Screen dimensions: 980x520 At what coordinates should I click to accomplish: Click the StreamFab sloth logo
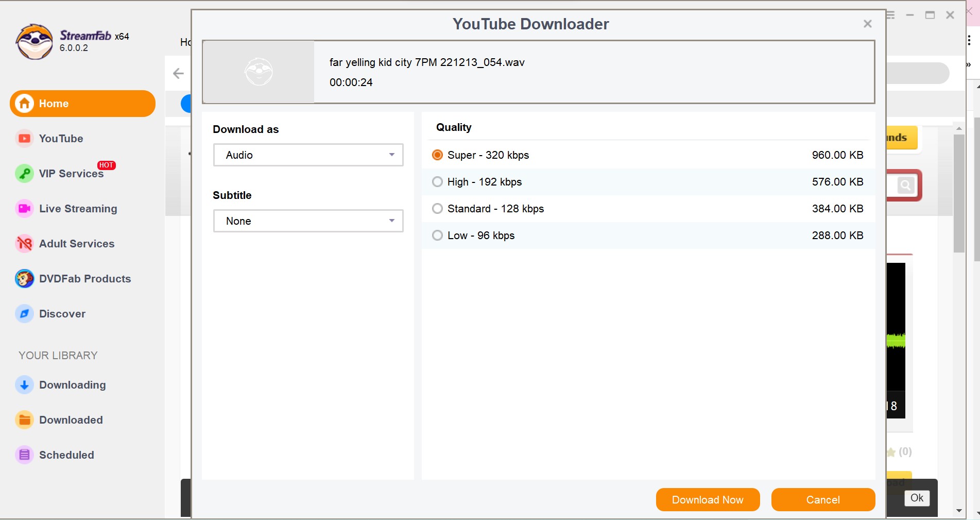pos(34,42)
